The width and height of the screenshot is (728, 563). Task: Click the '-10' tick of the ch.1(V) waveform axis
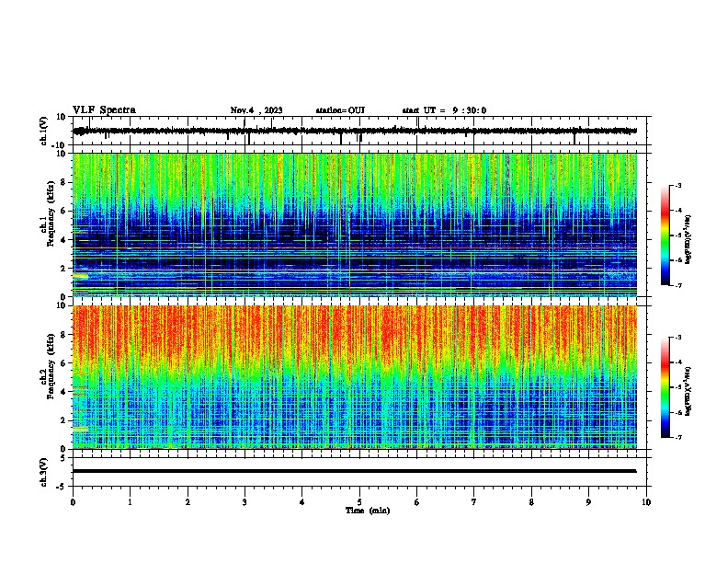pyautogui.click(x=59, y=145)
